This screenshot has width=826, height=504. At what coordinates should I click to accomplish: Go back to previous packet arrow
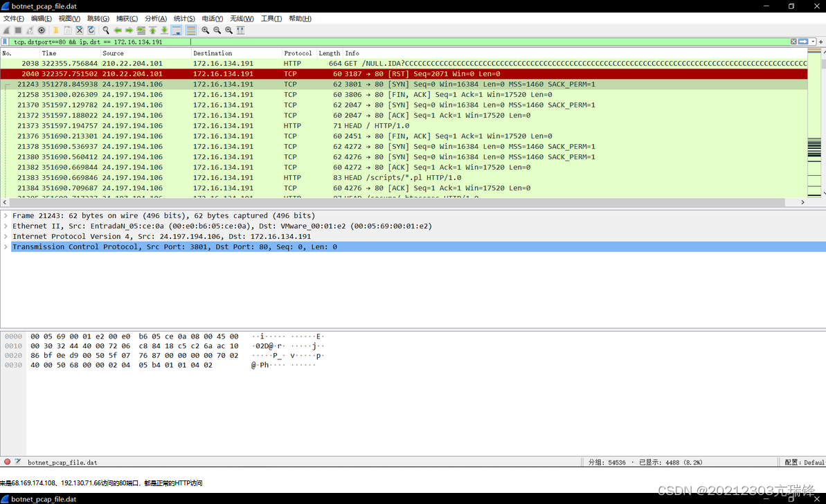pyautogui.click(x=118, y=30)
